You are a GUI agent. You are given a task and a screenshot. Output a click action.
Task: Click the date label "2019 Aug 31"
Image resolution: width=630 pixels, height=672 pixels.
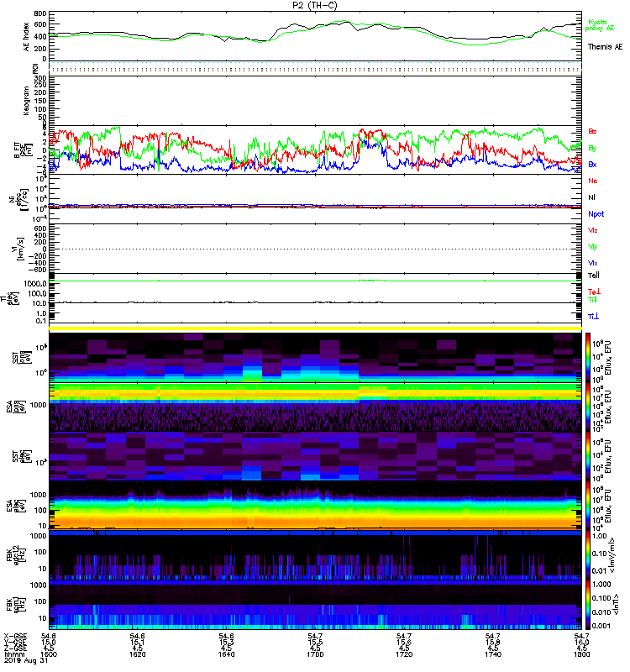point(26,661)
